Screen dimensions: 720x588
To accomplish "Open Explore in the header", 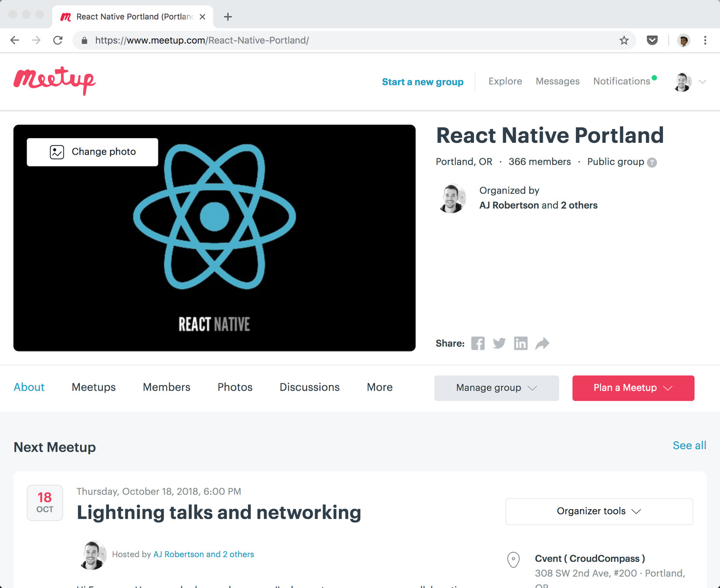I will point(505,81).
